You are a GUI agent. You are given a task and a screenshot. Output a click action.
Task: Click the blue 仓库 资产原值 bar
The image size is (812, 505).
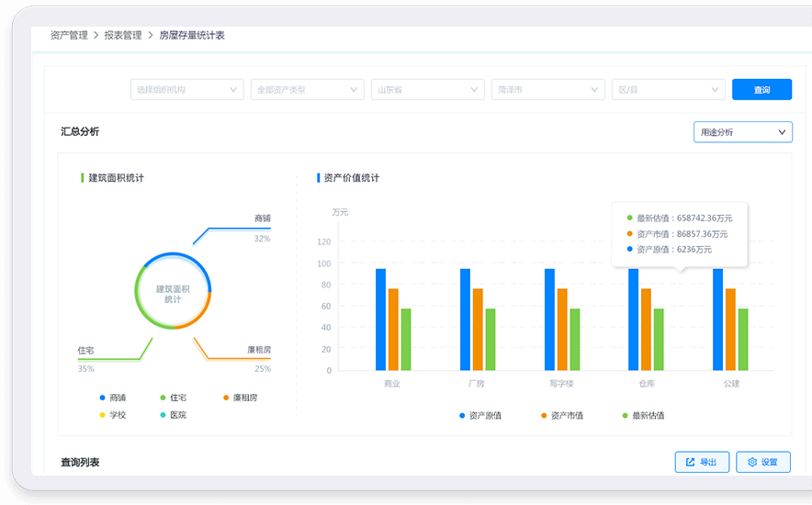[634, 320]
